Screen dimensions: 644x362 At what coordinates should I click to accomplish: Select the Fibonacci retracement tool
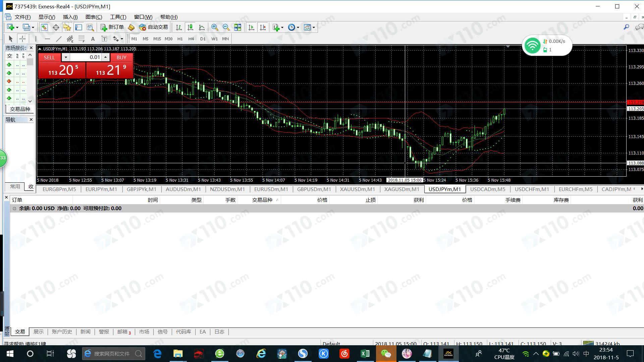click(x=82, y=39)
